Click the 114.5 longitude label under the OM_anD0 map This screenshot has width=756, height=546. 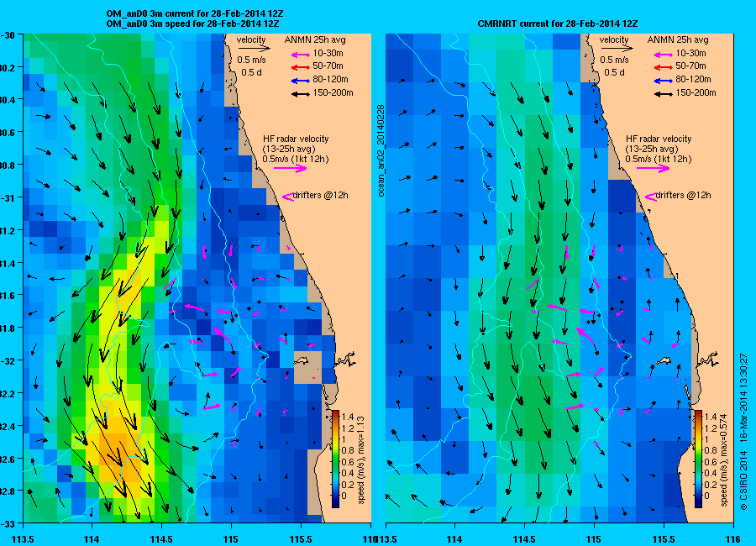pyautogui.click(x=161, y=539)
